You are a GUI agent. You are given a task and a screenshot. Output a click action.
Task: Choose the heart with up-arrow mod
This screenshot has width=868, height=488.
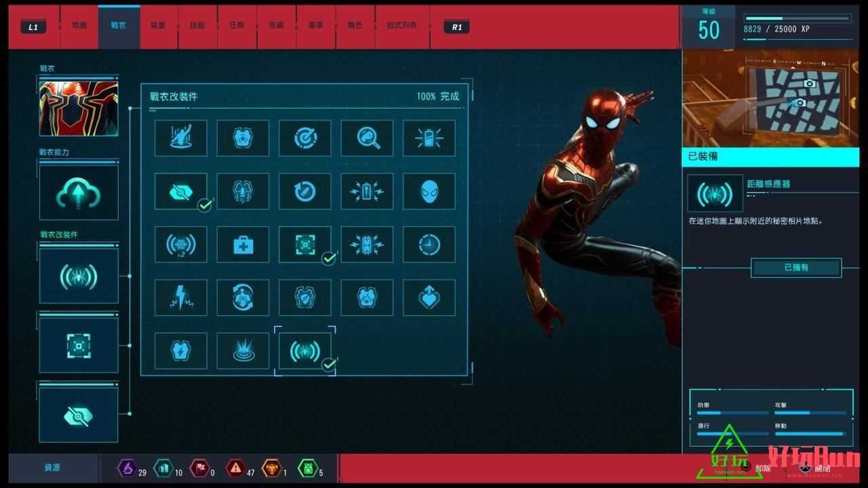(x=429, y=298)
